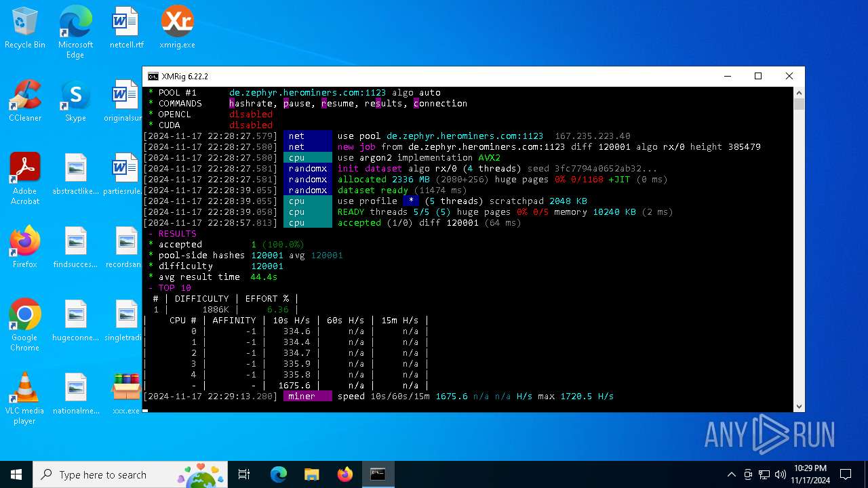The height and width of the screenshot is (488, 868).
Task: Launch VLC media player shortcut
Action: point(25,399)
